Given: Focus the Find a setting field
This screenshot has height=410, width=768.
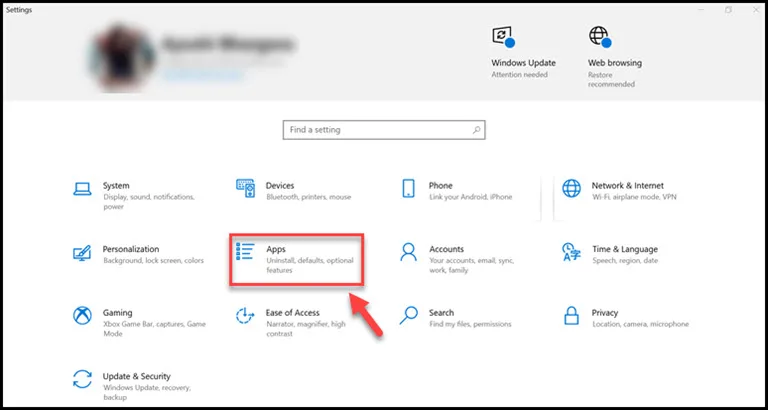Looking at the screenshot, I should tap(384, 130).
